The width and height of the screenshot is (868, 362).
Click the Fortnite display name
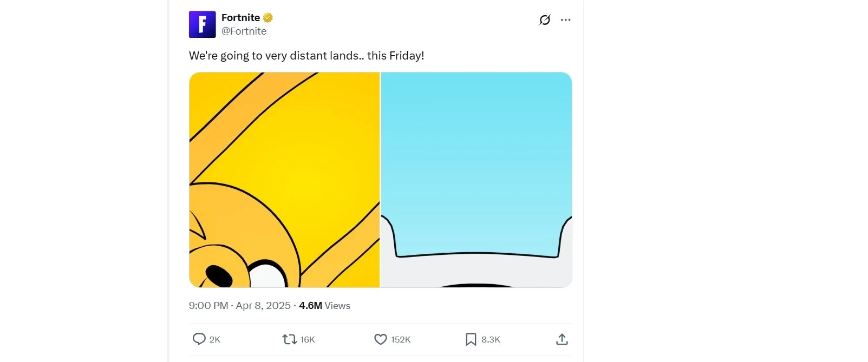click(240, 18)
